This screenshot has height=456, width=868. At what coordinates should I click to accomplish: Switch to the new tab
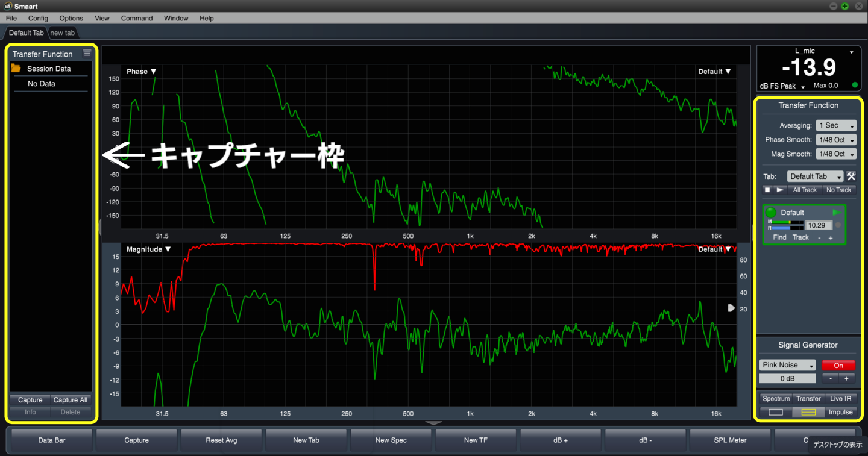(x=63, y=33)
